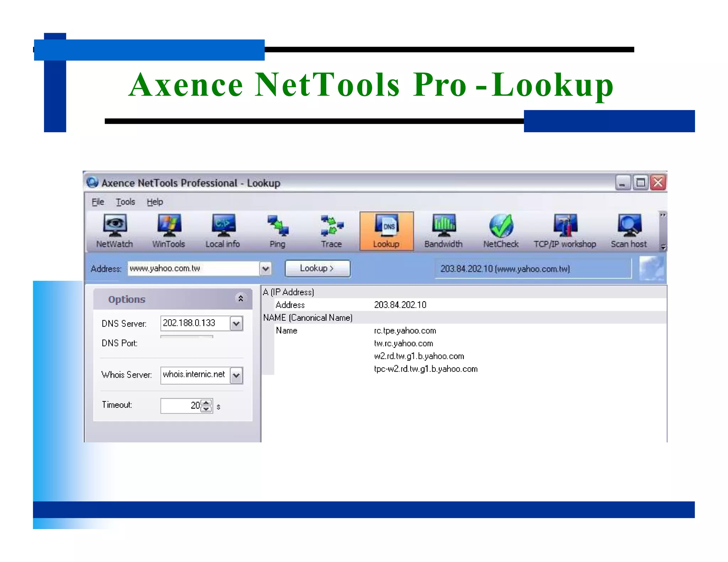Viewport: 728px width, 562px height.
Task: Select the DNS Lookup tool
Action: coord(386,231)
